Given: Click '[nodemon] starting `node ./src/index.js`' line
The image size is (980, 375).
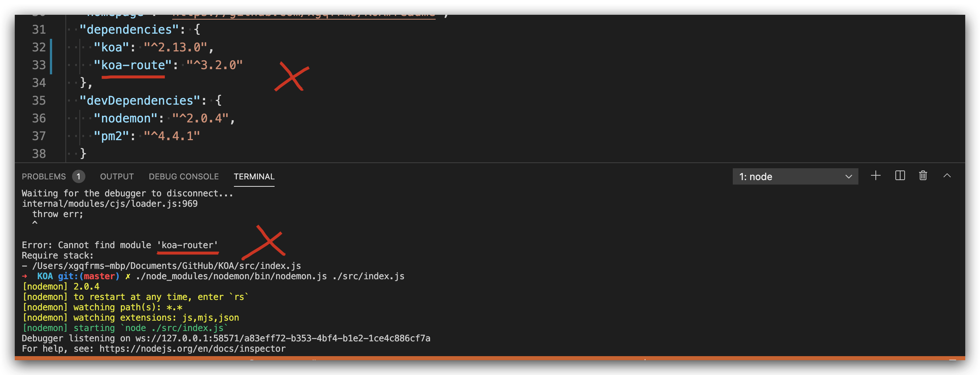Looking at the screenshot, I should [x=125, y=328].
